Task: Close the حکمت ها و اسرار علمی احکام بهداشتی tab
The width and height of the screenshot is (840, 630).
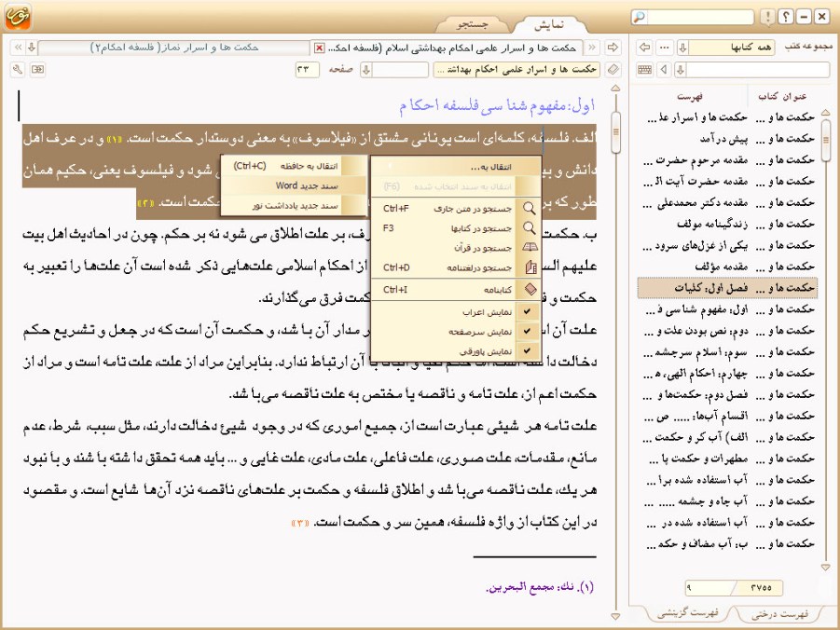Action: click(x=319, y=48)
